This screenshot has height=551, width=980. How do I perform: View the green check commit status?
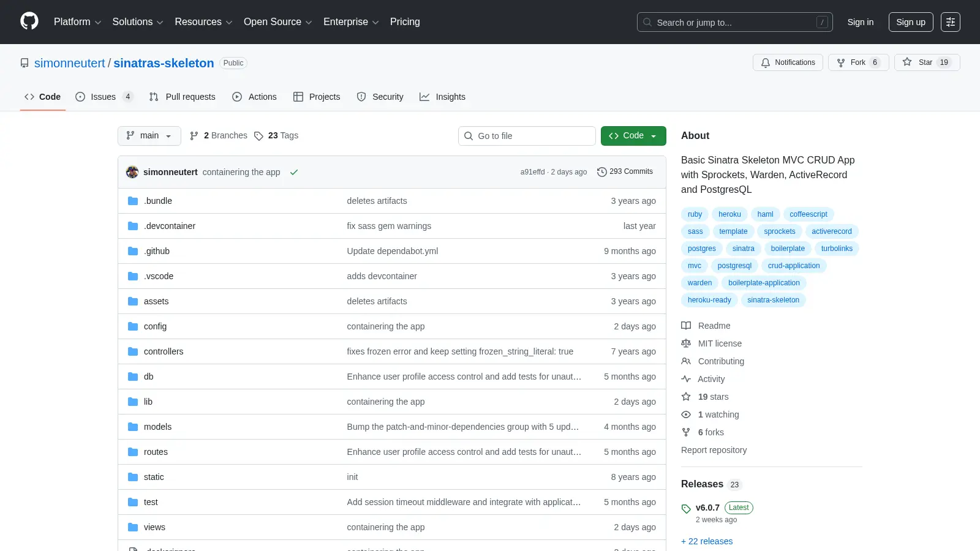click(x=294, y=172)
